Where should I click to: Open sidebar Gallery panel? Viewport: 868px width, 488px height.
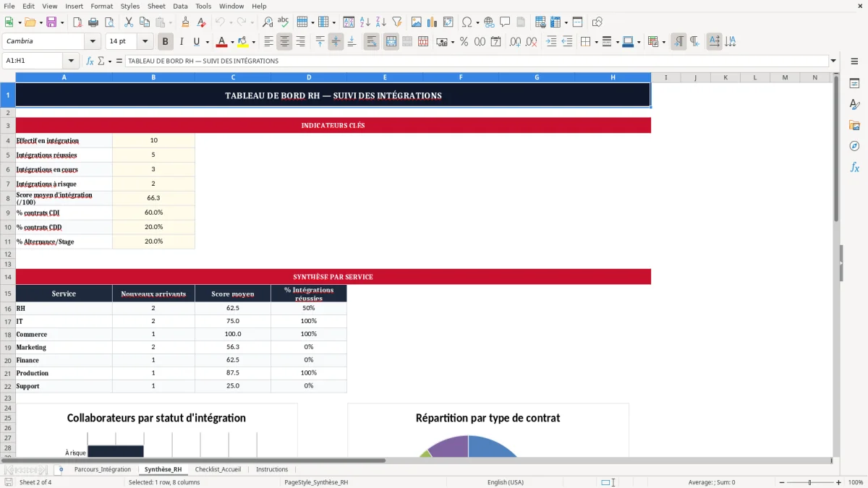tap(854, 126)
